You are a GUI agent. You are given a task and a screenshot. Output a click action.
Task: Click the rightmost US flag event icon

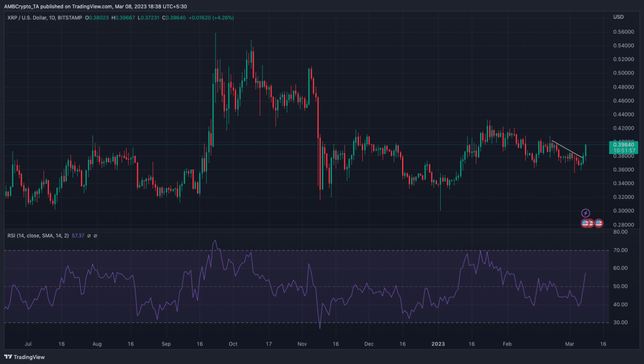pos(599,223)
